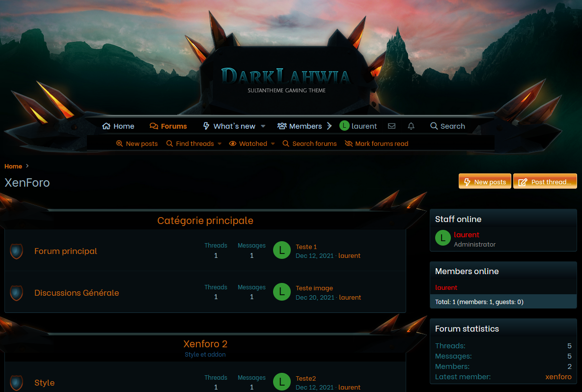Open the Teste 1 thread
Image resolution: width=582 pixels, height=392 pixels.
pyautogui.click(x=306, y=247)
